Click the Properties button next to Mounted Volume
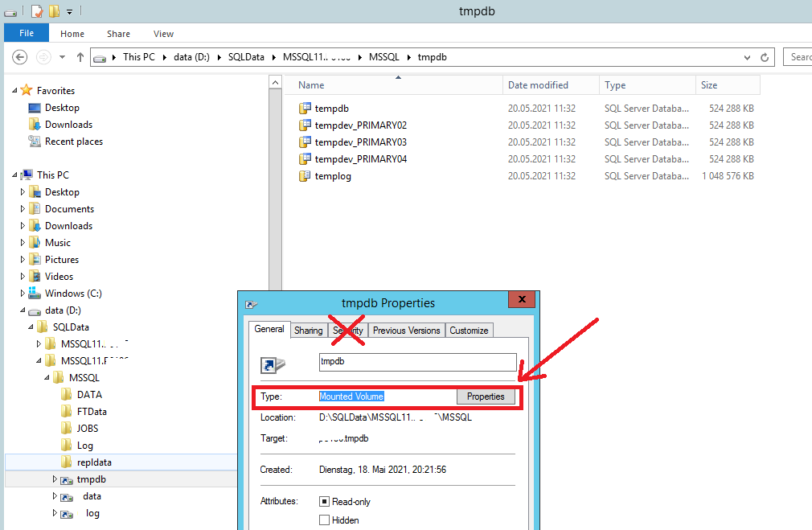Screen dimensions: 812x530 (486, 396)
